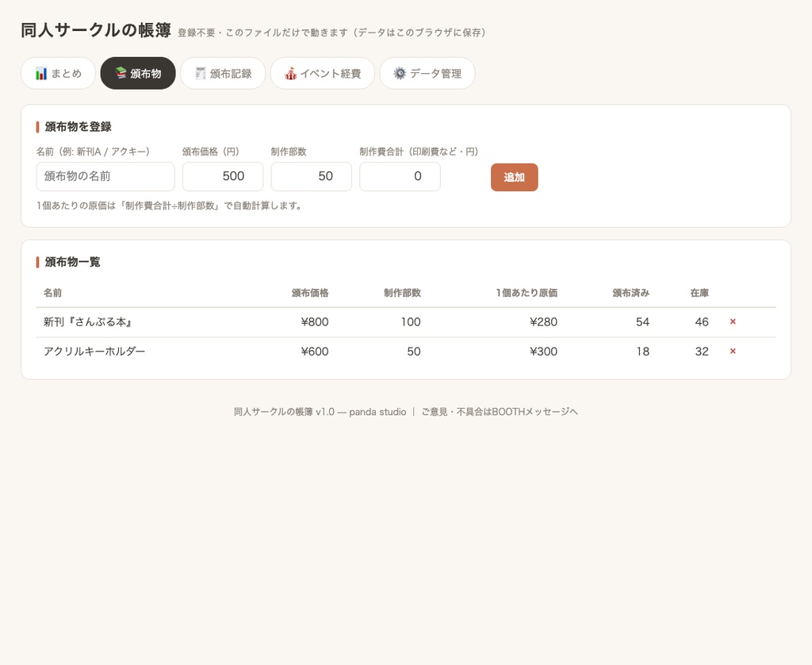Click the circus tent icon on イベント経費
Viewport: 812px width, 665px height.
(290, 73)
